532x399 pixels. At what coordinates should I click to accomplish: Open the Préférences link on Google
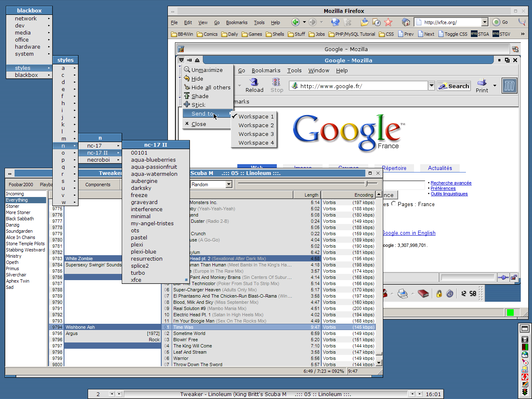[x=443, y=188]
